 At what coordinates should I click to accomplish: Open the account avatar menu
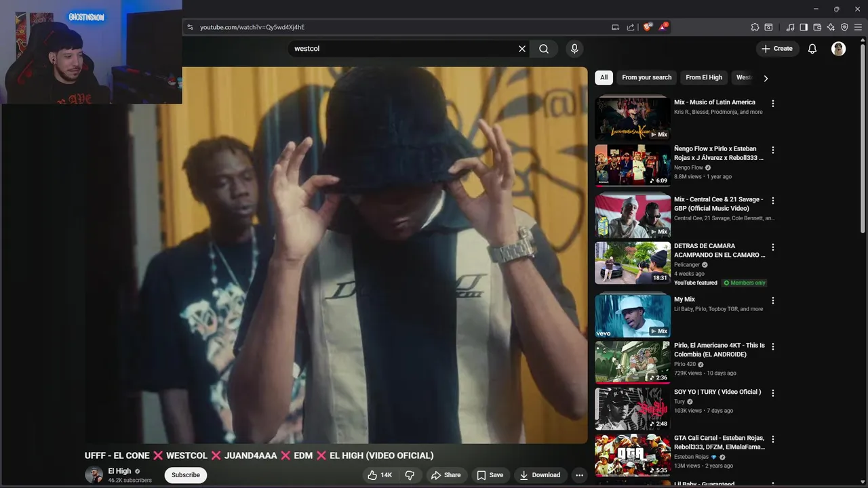coord(839,49)
